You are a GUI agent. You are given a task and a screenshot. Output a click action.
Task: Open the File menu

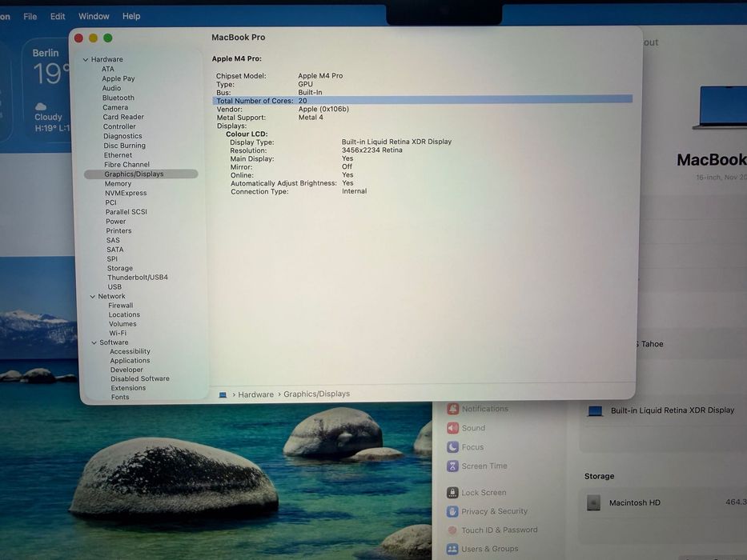(x=30, y=16)
